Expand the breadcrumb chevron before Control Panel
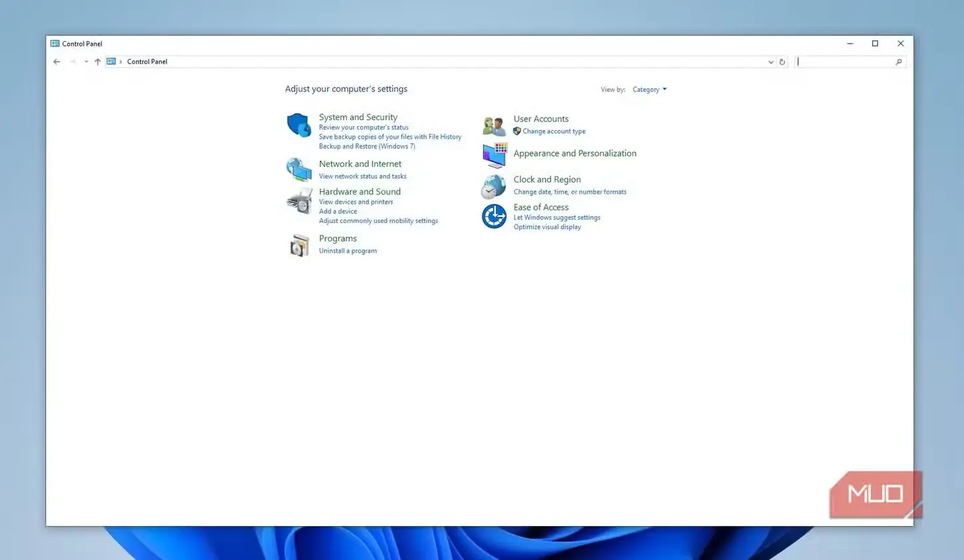 (x=121, y=62)
